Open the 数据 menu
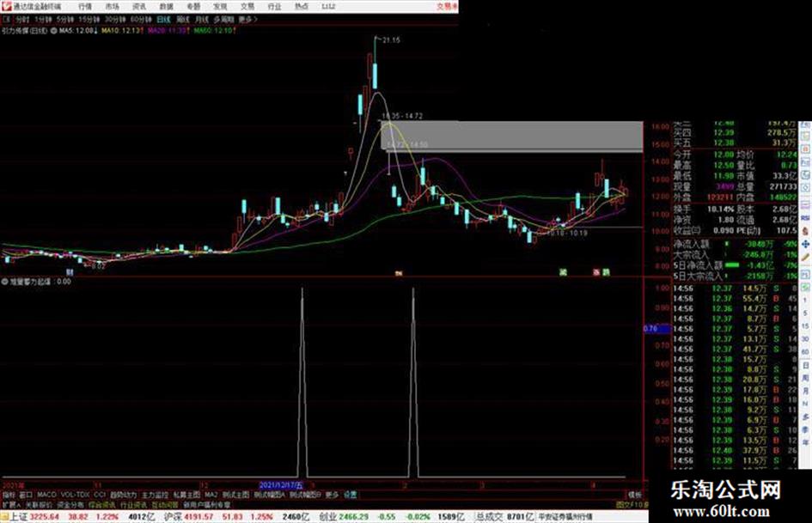Viewport: 812px width, 523px height. (x=166, y=7)
